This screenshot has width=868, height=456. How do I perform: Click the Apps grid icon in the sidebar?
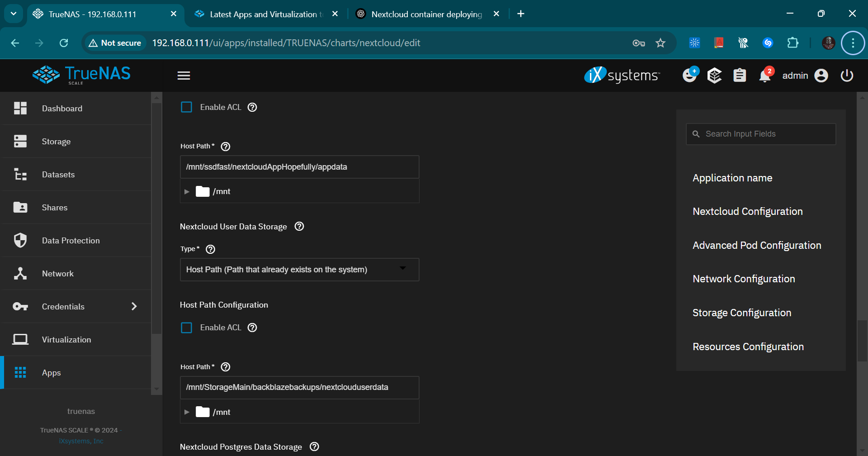point(20,372)
